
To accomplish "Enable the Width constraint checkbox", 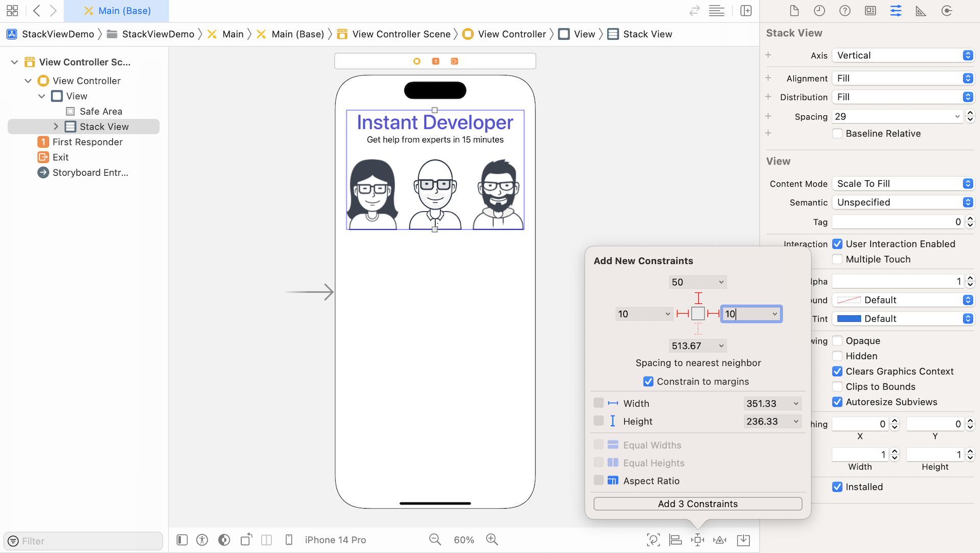I will pos(599,403).
